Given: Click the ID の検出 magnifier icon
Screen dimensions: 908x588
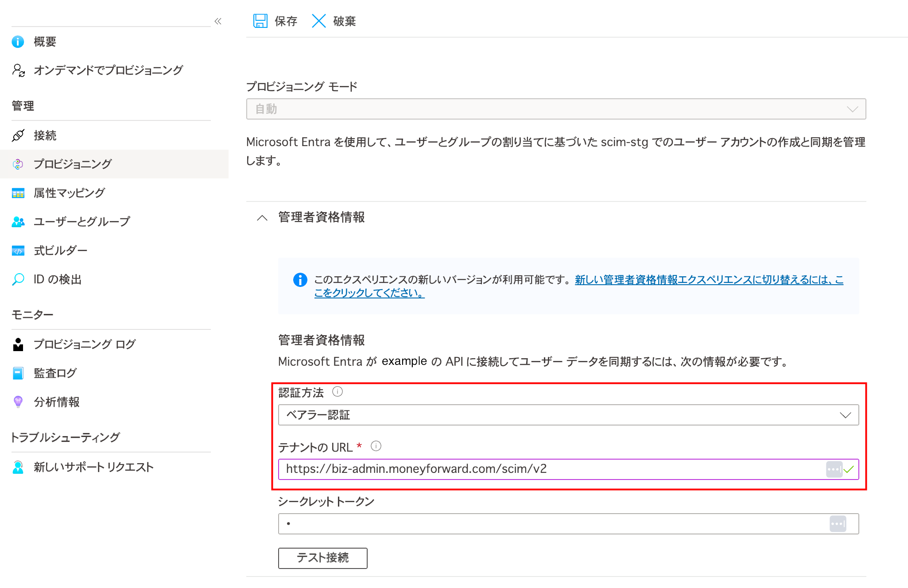Looking at the screenshot, I should 18,279.
